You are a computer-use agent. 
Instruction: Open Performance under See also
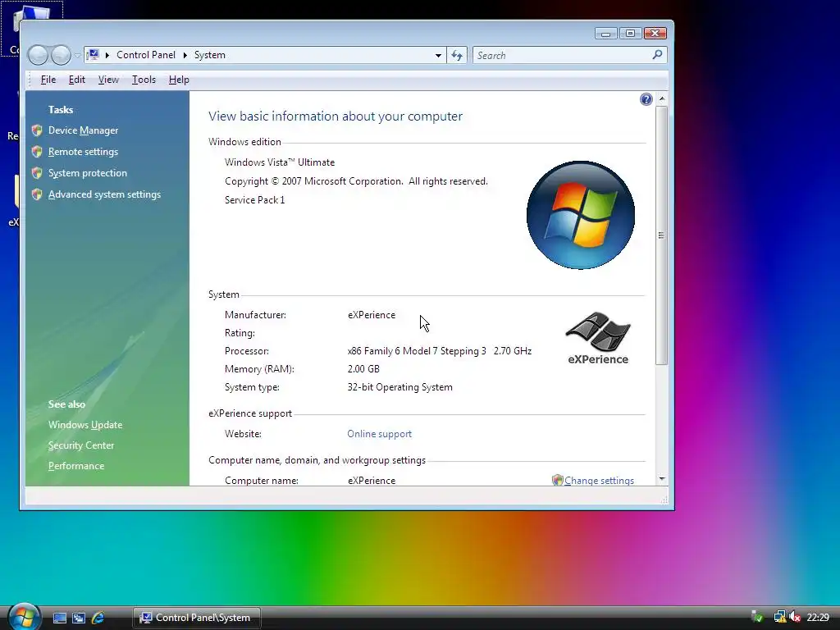pos(76,466)
